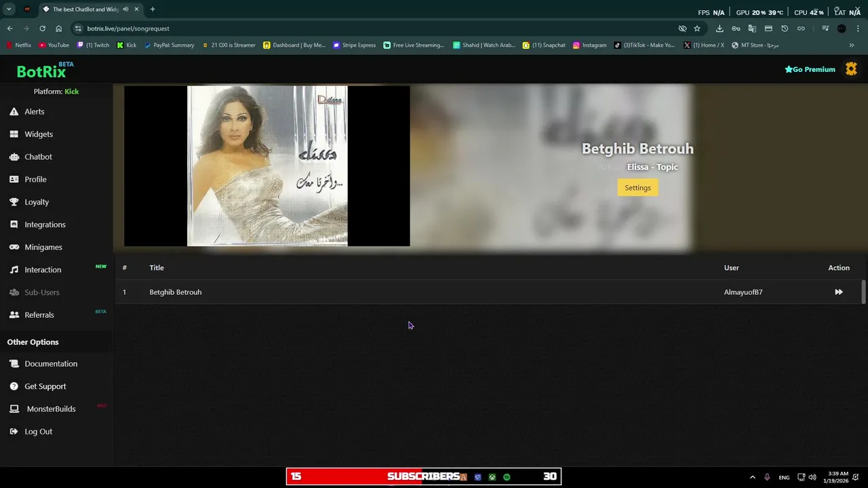Open the Kick bookmark

coord(127,45)
